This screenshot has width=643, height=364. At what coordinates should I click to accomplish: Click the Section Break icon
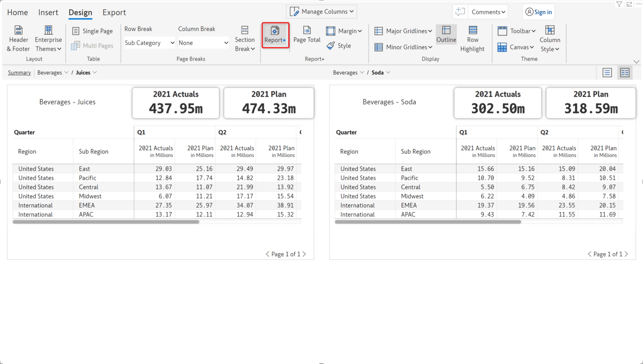[245, 38]
